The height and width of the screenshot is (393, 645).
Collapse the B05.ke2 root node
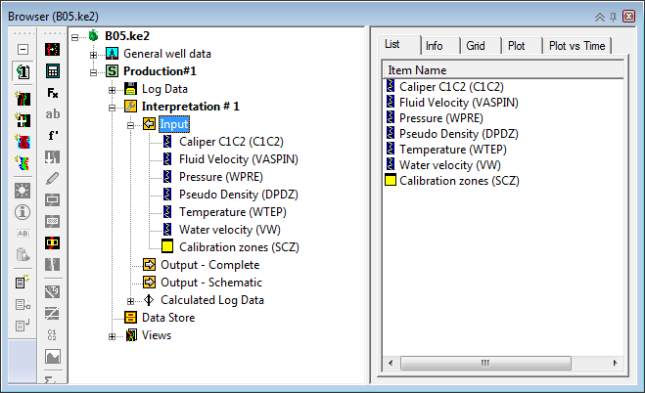tap(74, 37)
